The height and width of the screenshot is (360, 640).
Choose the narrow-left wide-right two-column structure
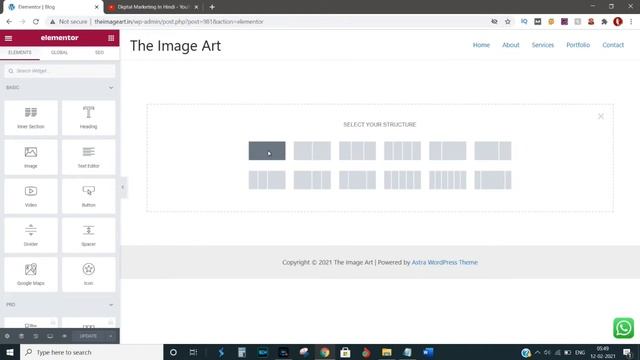tap(448, 151)
